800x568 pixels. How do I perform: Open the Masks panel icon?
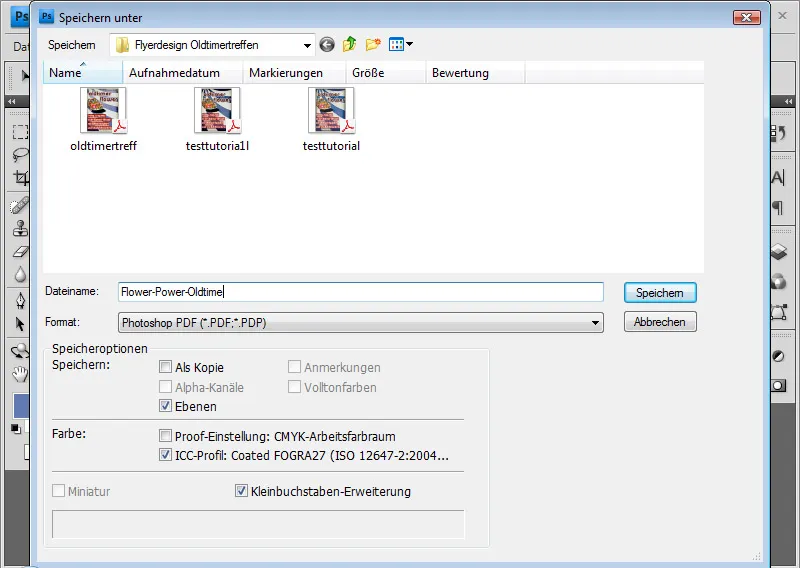(779, 385)
